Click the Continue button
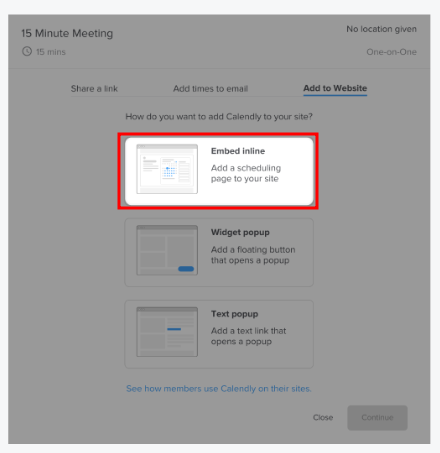 [377, 418]
